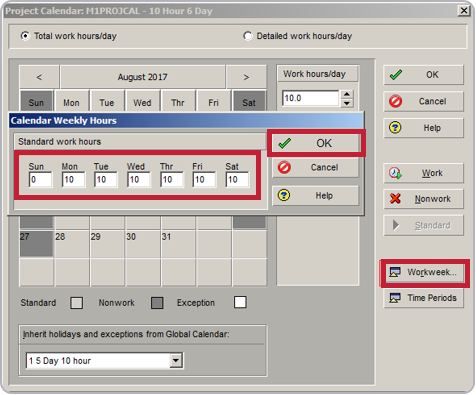Click the green checkmark icon in Calendar Weekly Hours
This screenshot has width=476, height=395.
[285, 143]
